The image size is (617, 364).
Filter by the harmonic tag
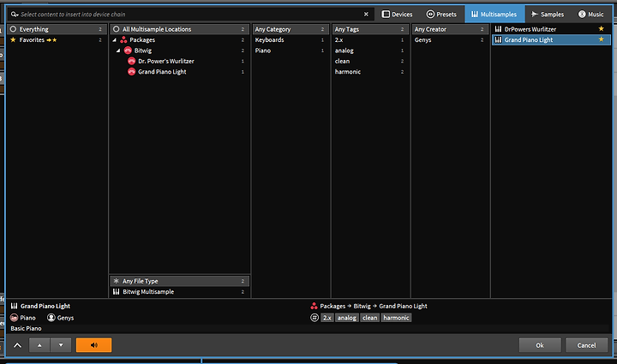pyautogui.click(x=370, y=72)
